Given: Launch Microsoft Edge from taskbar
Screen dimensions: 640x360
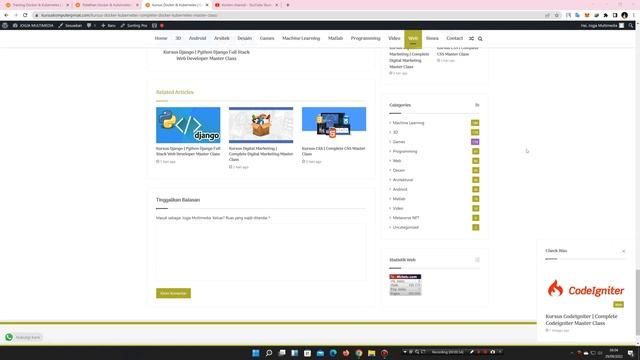Looking at the screenshot, I should click(x=333, y=353).
